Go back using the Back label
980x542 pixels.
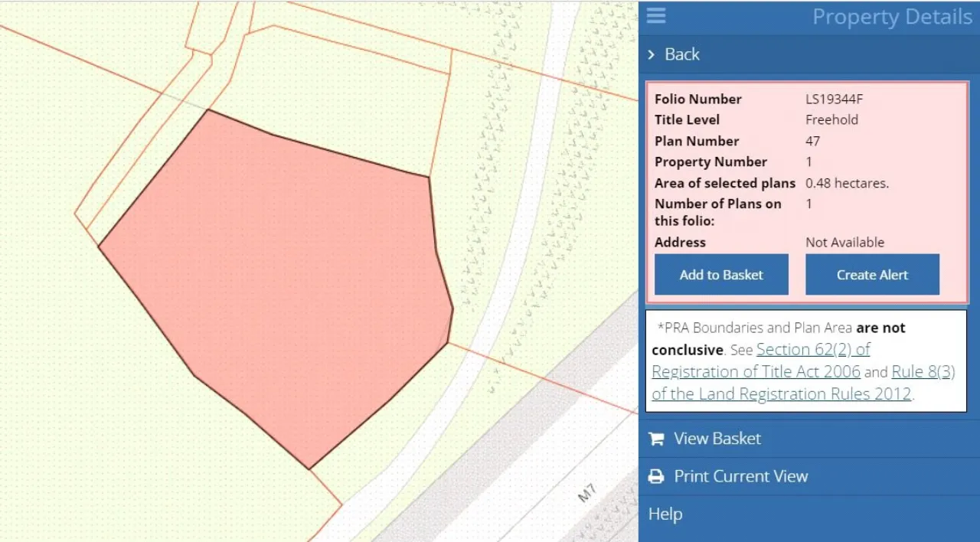coord(681,54)
